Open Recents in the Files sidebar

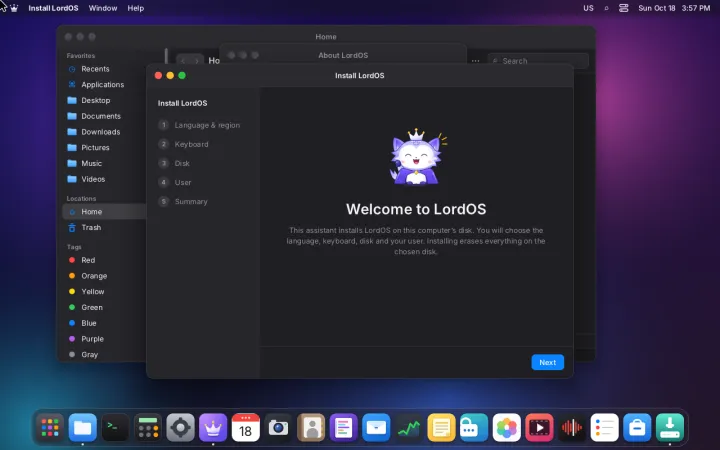point(104,69)
